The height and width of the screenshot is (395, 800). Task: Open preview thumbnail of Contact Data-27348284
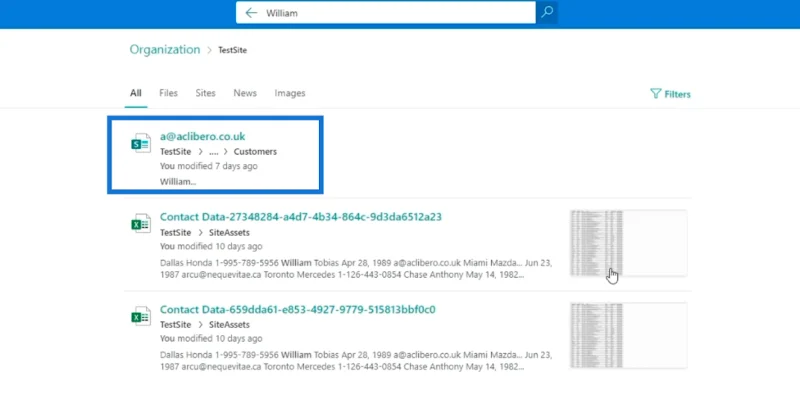(x=629, y=243)
